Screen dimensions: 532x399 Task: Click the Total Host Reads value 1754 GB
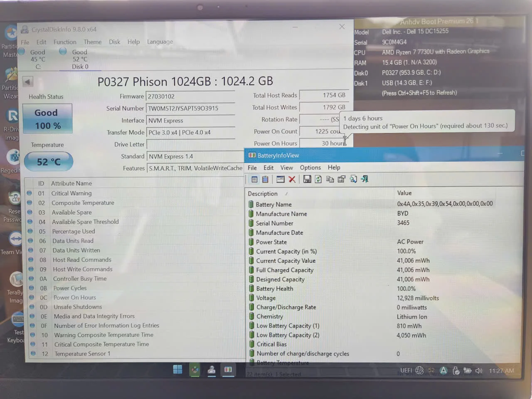pyautogui.click(x=323, y=95)
